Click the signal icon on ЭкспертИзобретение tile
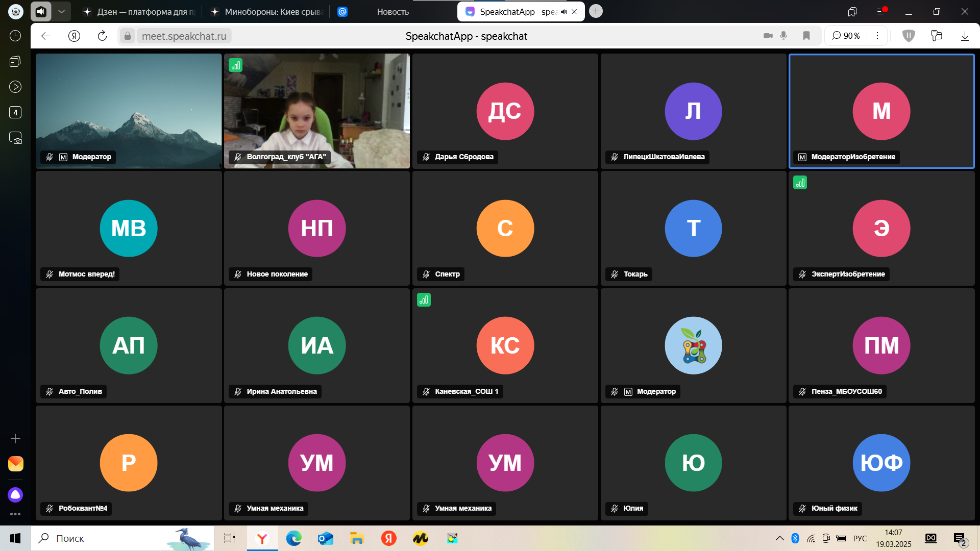 800,183
